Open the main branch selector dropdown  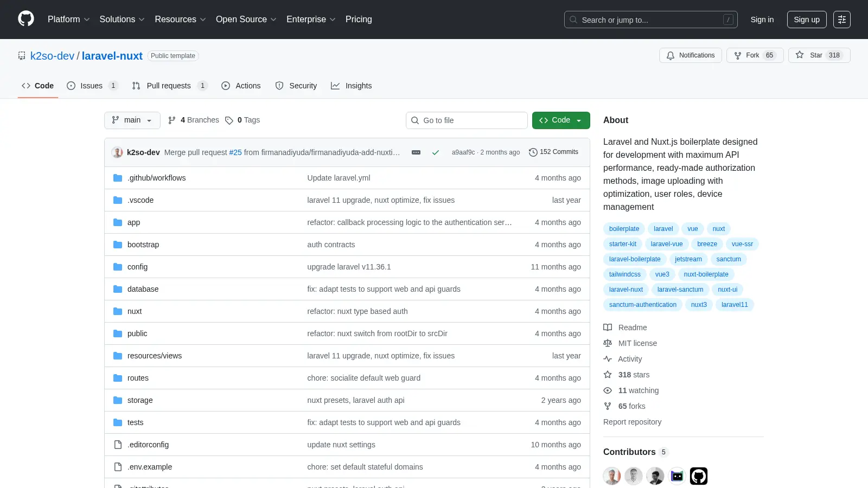[132, 120]
